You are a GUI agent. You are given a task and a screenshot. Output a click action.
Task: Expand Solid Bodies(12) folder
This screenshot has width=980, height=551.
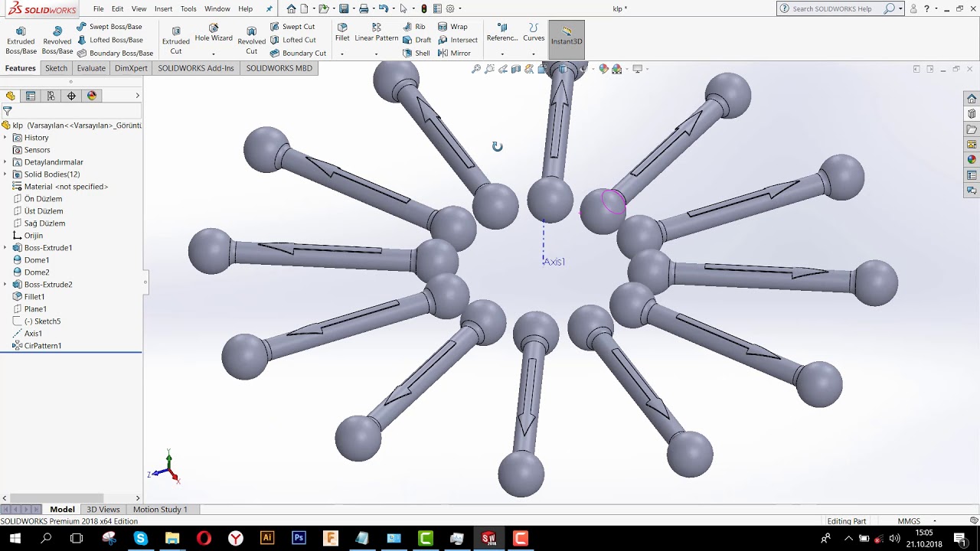click(5, 174)
